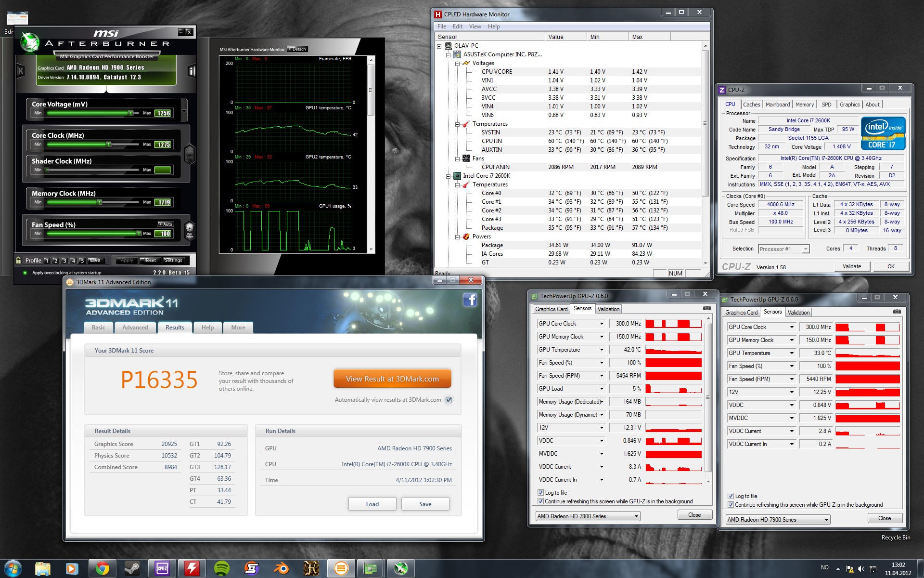Viewport: 924px width, 578px height.
Task: Toggle Continue refreshing checkbox in right GPU-Z
Action: point(731,505)
